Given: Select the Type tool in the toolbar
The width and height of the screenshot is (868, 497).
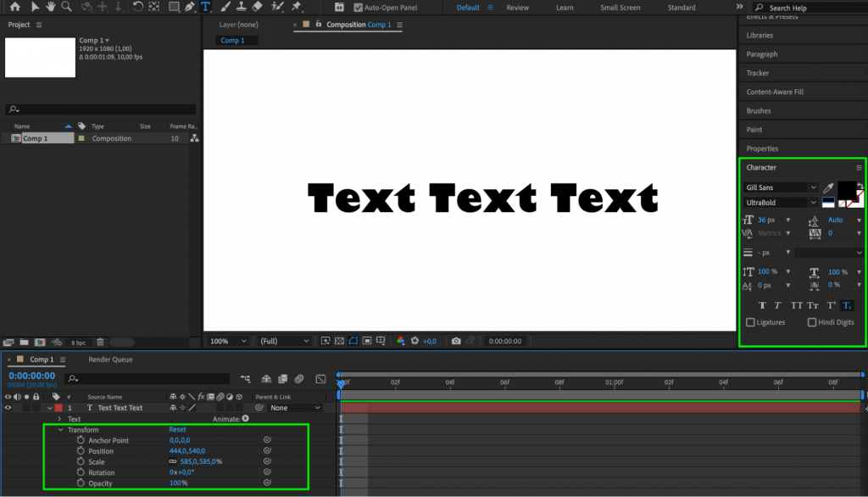Looking at the screenshot, I should coord(205,8).
